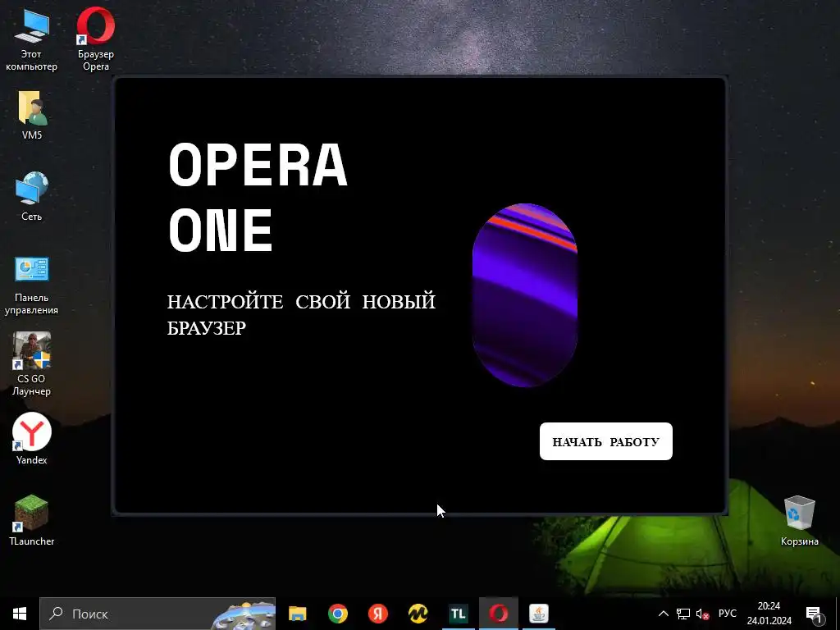Change the РУС input language

click(728, 614)
